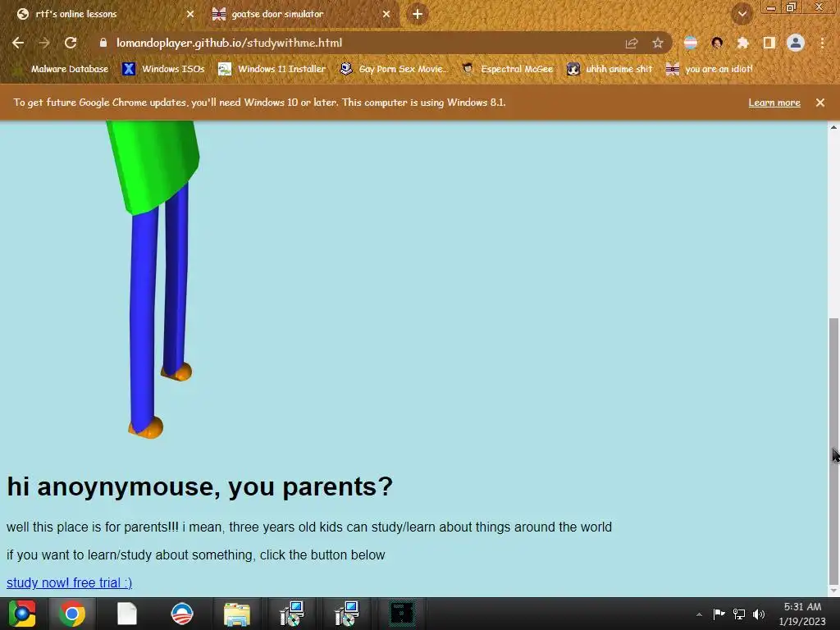Open the Extensions puzzle-piece menu
The image size is (840, 630).
(742, 43)
